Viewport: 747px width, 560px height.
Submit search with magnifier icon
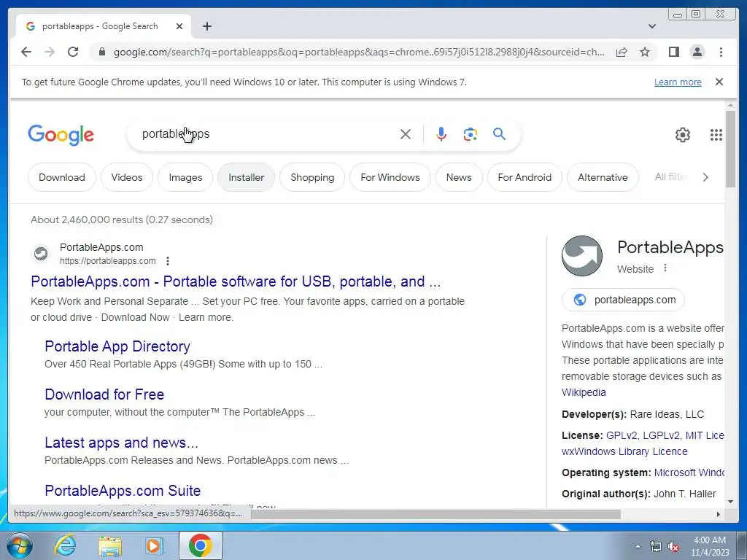point(499,134)
